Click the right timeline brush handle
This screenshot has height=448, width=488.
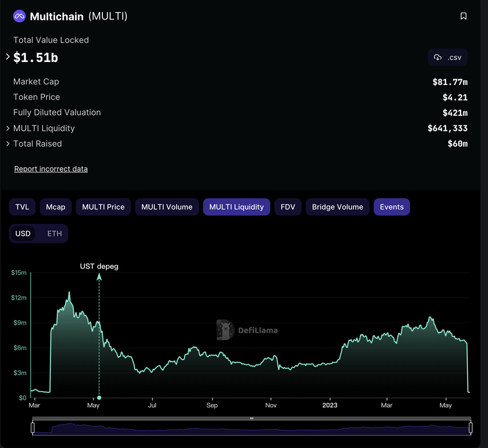click(470, 427)
